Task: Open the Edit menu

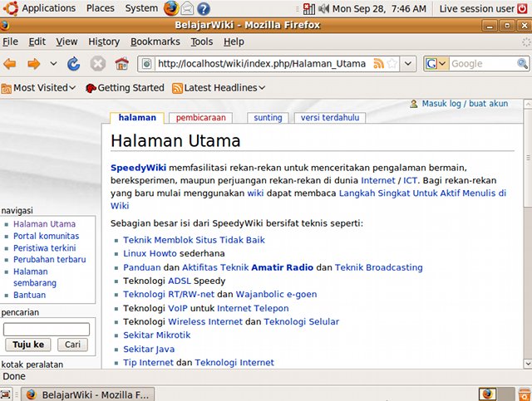Action: [37, 42]
